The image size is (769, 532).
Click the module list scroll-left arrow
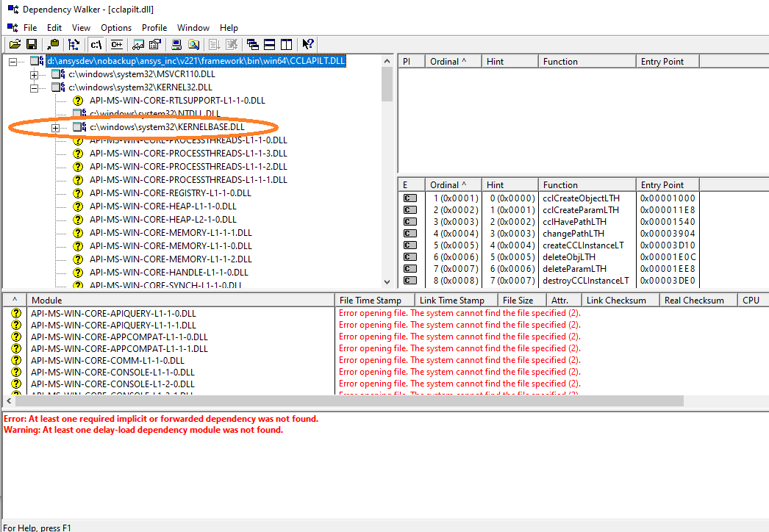pyautogui.click(x=9, y=401)
